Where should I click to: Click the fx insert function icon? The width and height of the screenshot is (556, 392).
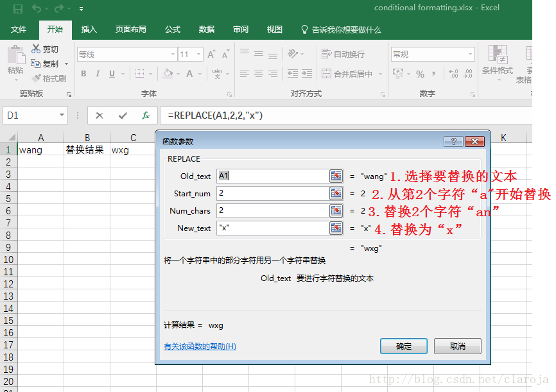coord(146,115)
